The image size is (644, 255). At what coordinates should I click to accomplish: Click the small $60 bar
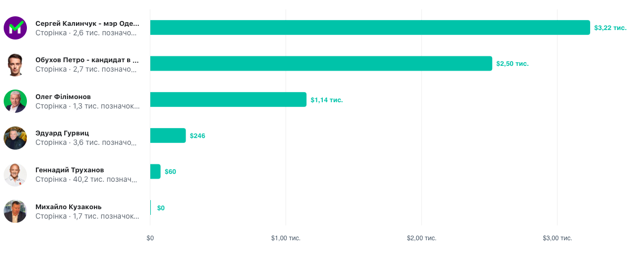(x=155, y=171)
